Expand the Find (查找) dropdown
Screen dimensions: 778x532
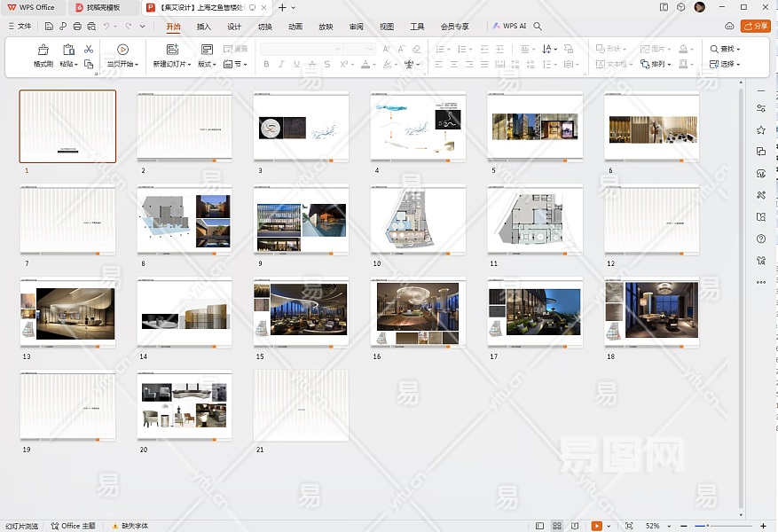coord(738,49)
